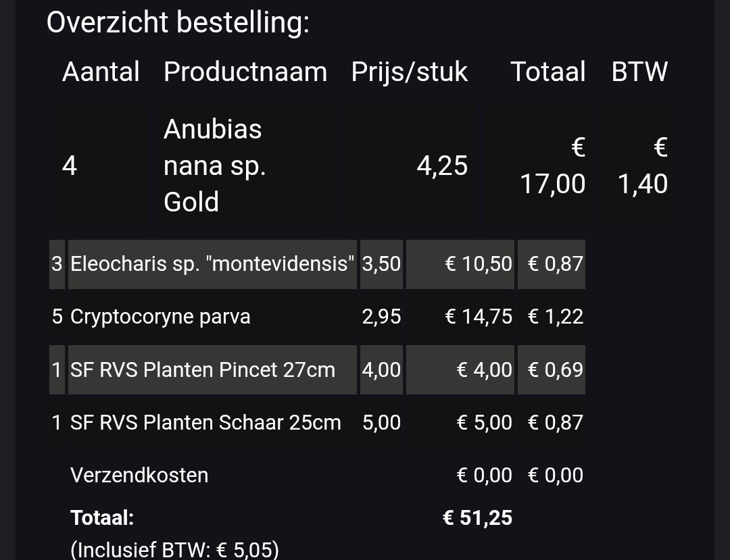
Task: Click the € 0,69 BTW for Pincet
Action: pos(555,370)
